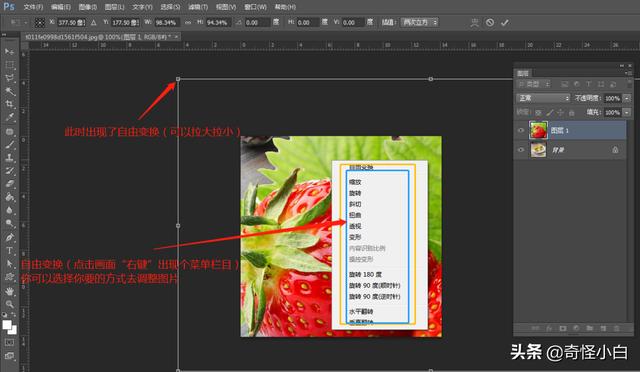The height and width of the screenshot is (372, 640).
Task: Open the 文件(F) menu
Action: pos(33,7)
